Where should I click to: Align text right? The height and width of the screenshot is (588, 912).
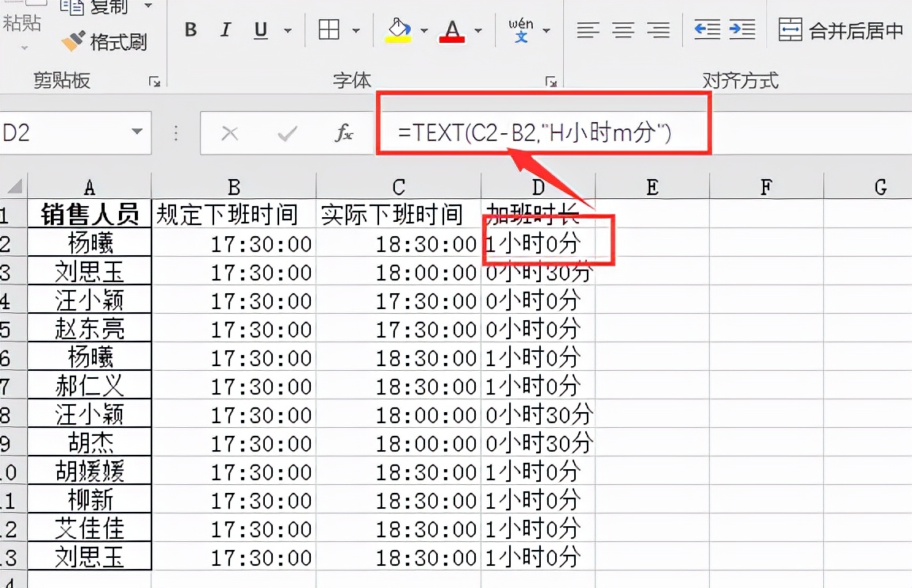(x=658, y=30)
